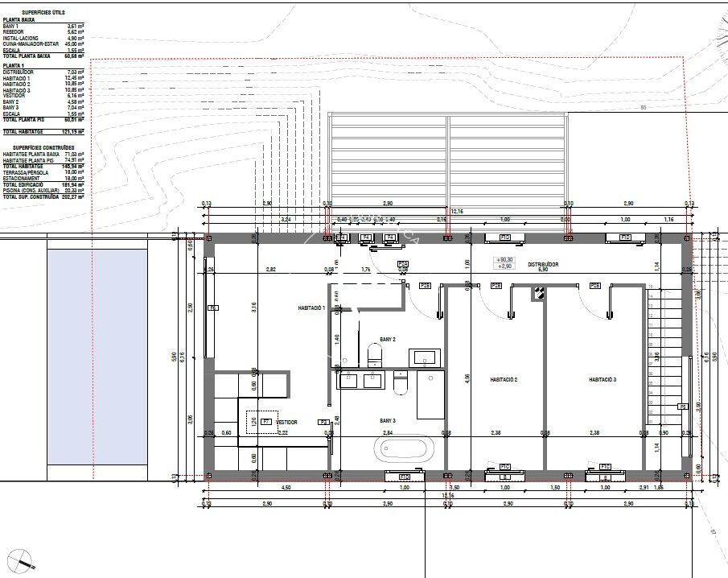Viewport: 728px width, 578px height.
Task: Click the toilet symbol in Bany 2
Action: click(375, 354)
